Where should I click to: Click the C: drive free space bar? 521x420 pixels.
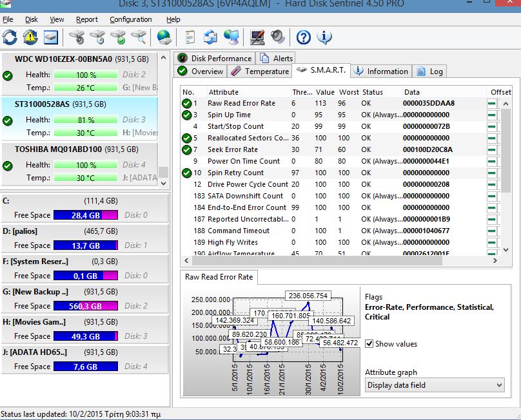pyautogui.click(x=85, y=215)
